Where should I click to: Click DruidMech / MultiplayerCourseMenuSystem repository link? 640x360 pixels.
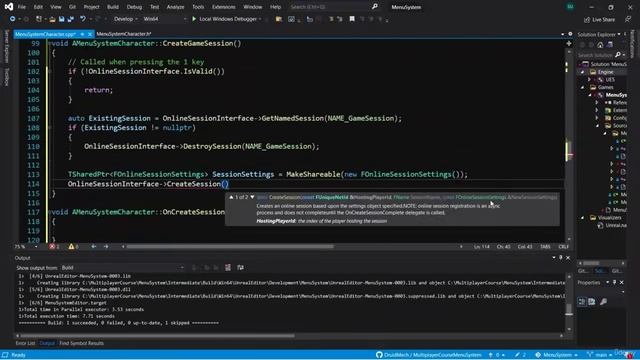[433, 355]
